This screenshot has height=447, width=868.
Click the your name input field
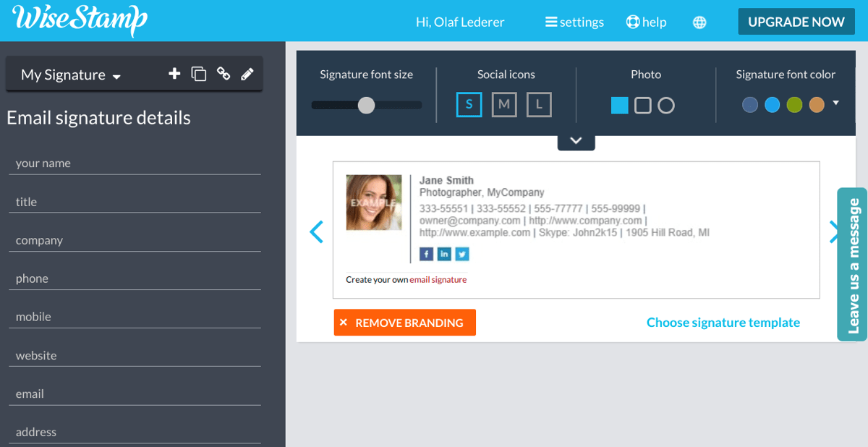pyautogui.click(x=135, y=163)
